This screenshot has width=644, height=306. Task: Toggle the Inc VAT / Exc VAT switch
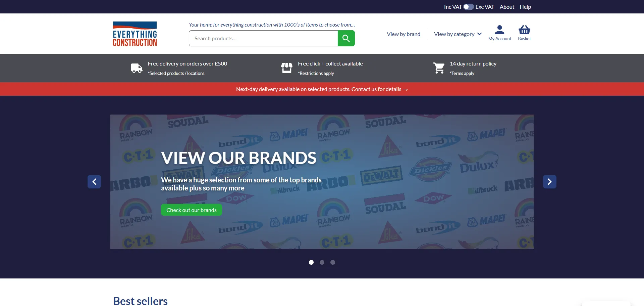[x=469, y=7]
